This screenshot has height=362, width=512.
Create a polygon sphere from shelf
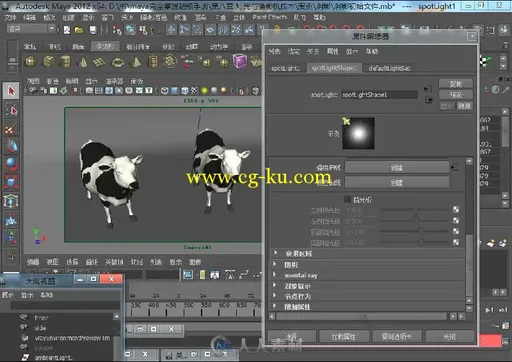point(31,62)
